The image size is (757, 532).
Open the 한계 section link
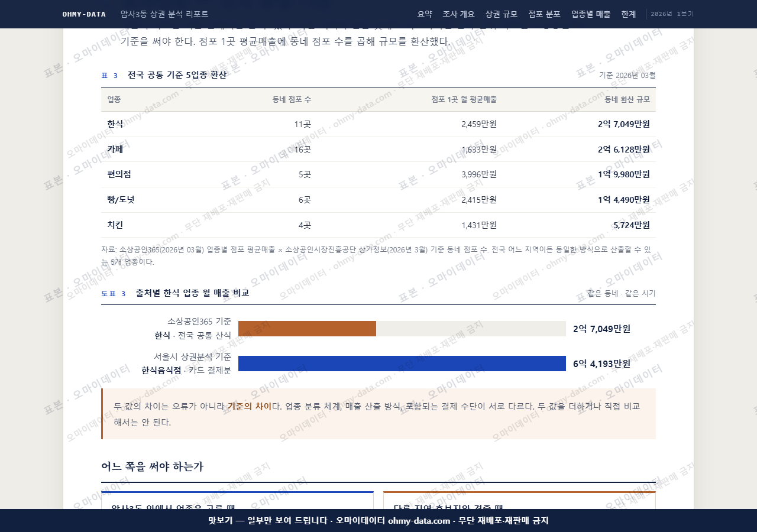629,14
